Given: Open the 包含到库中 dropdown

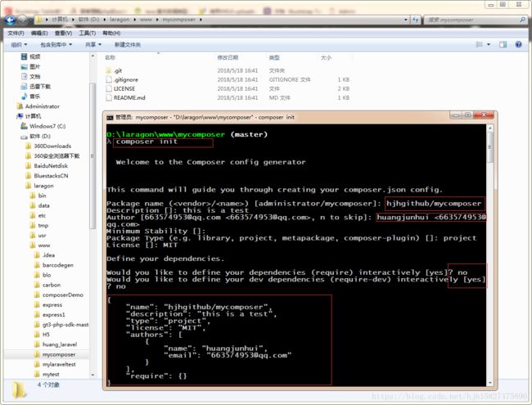Looking at the screenshot, I should (x=56, y=45).
